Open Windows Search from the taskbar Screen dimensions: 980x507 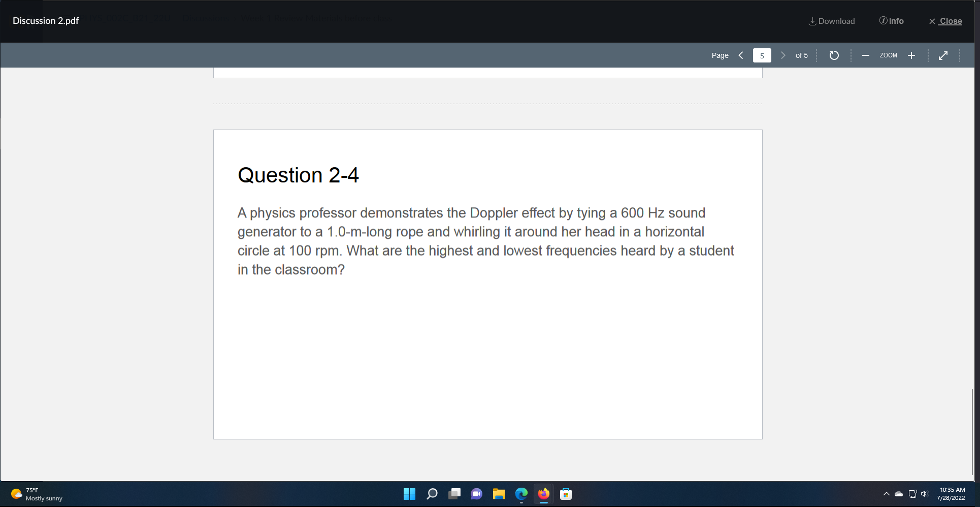point(432,494)
